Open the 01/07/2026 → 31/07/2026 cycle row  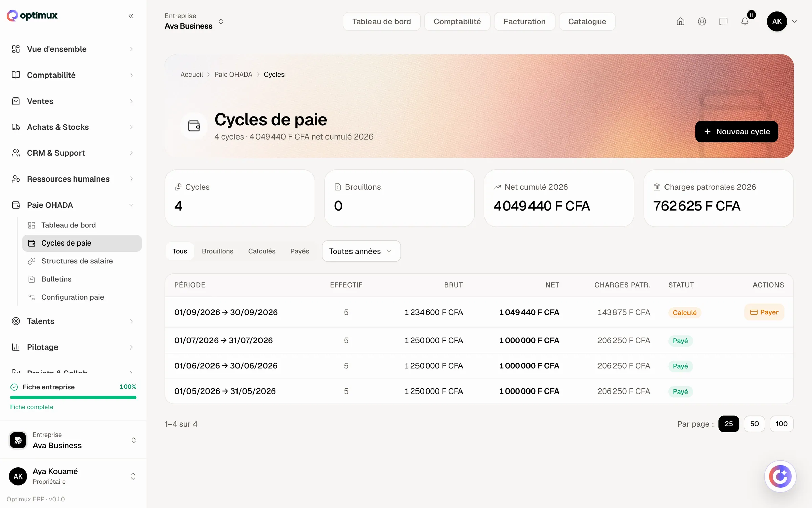479,340
